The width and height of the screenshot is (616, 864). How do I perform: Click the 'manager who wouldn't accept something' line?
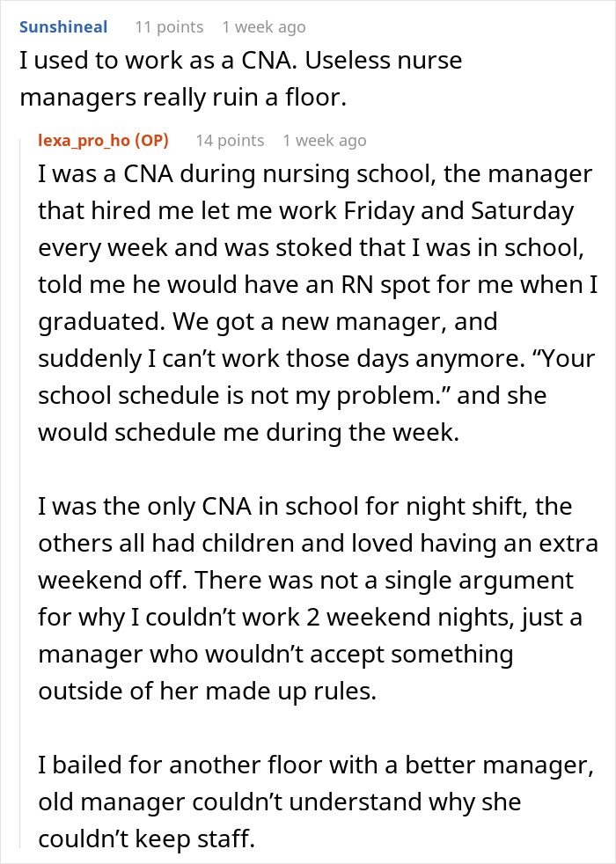click(275, 655)
